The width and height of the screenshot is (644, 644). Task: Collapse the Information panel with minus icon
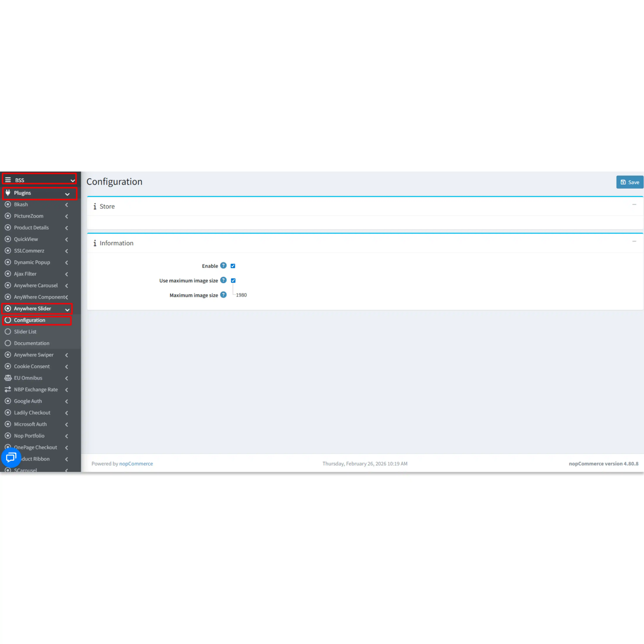pos(634,241)
